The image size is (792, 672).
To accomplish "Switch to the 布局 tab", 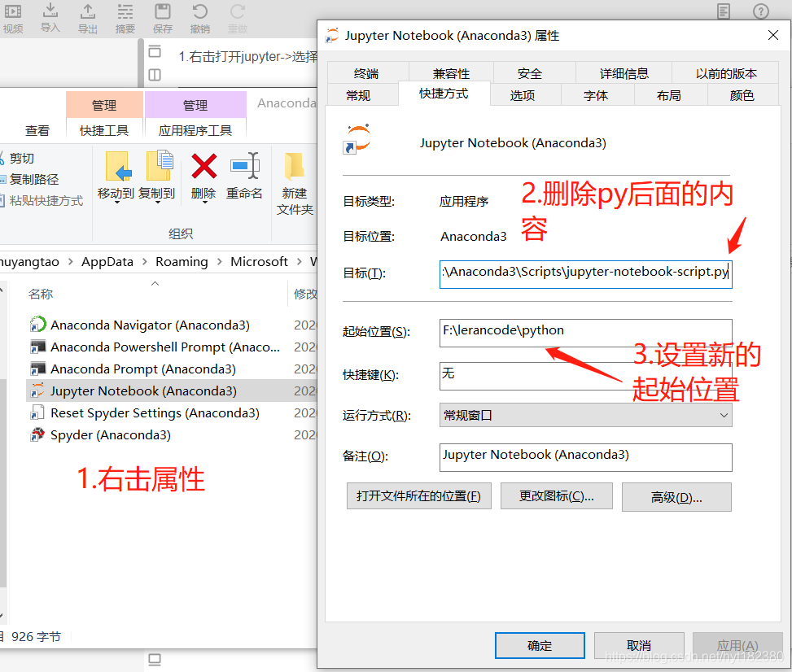I will point(669,95).
